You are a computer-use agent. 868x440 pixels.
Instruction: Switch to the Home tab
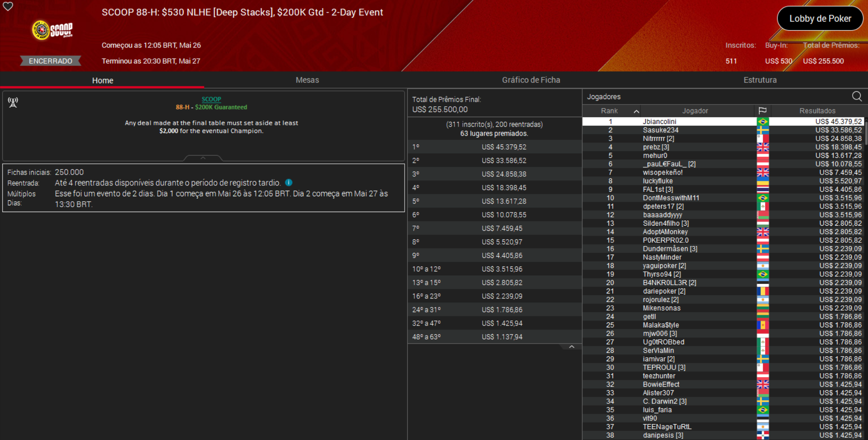tap(102, 80)
